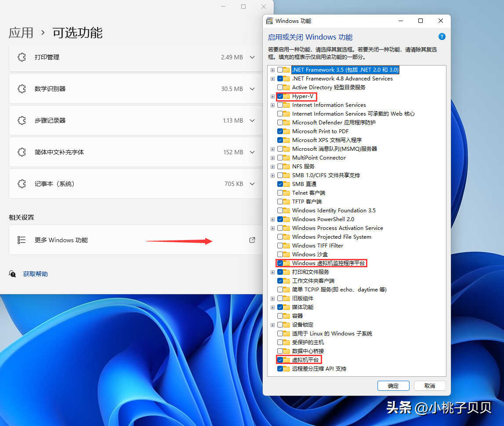Click the folder icon of Hyper-V

286,96
